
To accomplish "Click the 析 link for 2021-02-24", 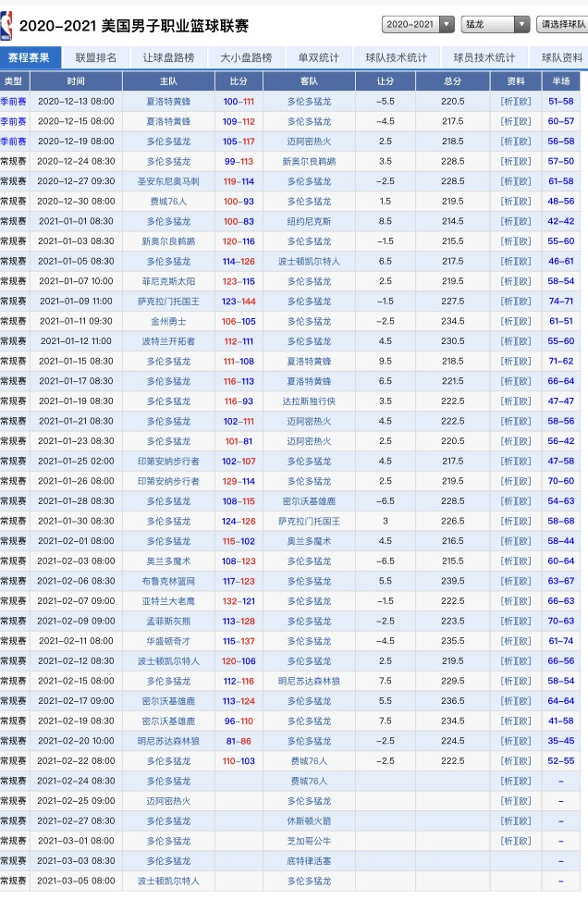I will coord(508,782).
